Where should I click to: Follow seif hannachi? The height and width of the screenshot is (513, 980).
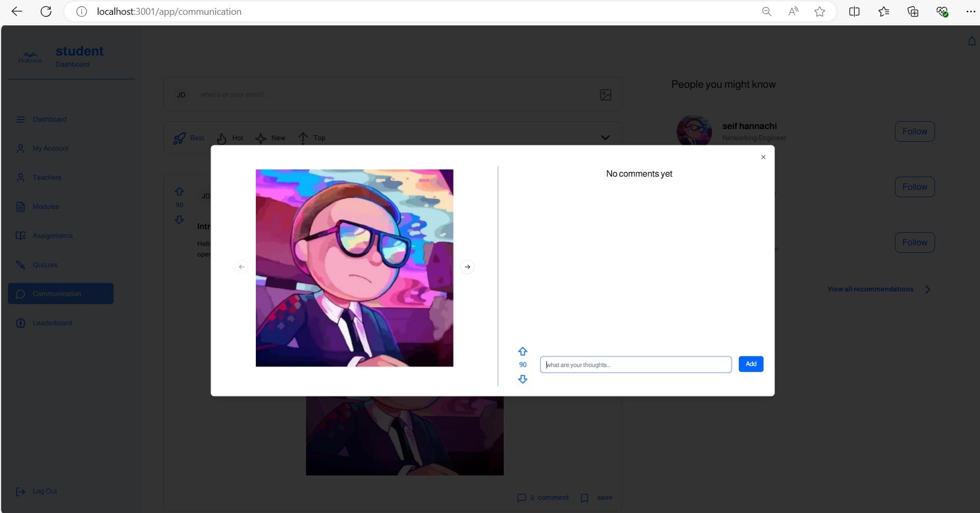coord(914,132)
